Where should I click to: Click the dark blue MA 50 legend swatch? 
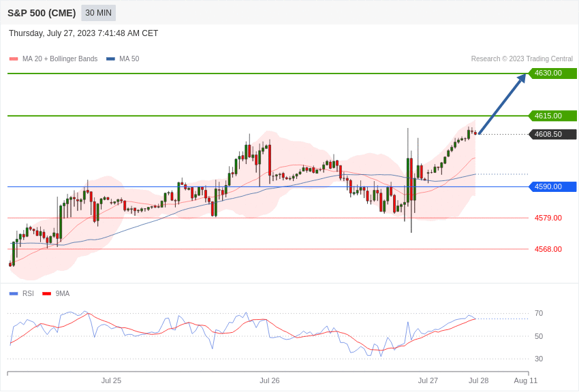pyautogui.click(x=110, y=59)
